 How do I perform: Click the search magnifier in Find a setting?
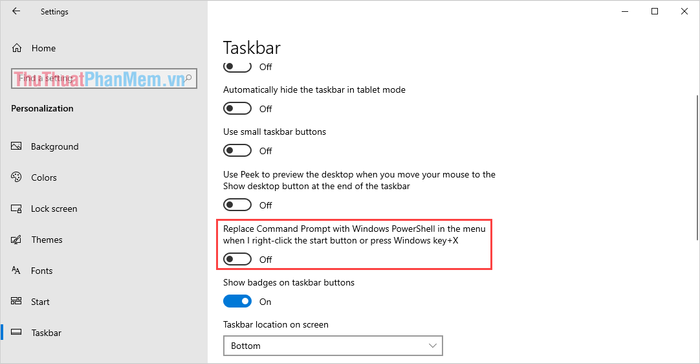pos(188,78)
